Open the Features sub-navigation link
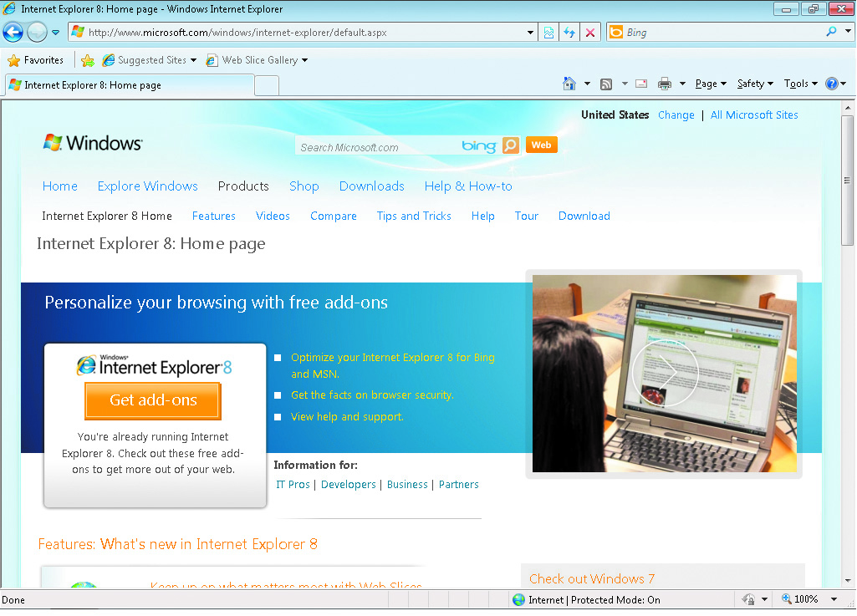857x616 pixels. tap(214, 216)
